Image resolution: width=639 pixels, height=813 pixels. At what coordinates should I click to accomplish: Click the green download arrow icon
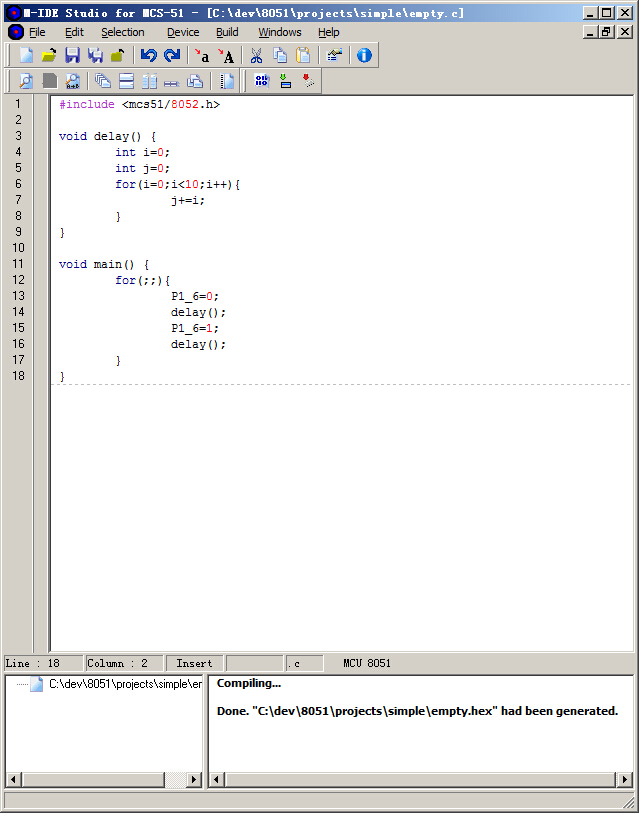(x=285, y=81)
